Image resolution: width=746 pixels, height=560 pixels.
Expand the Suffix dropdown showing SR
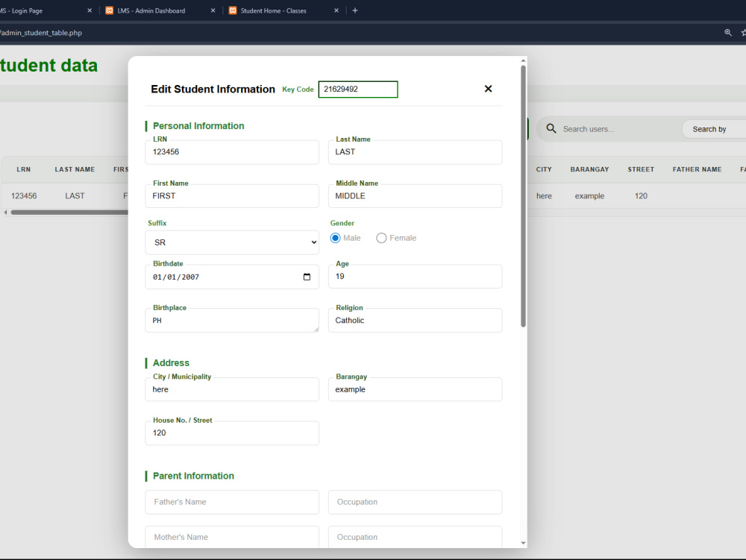232,242
